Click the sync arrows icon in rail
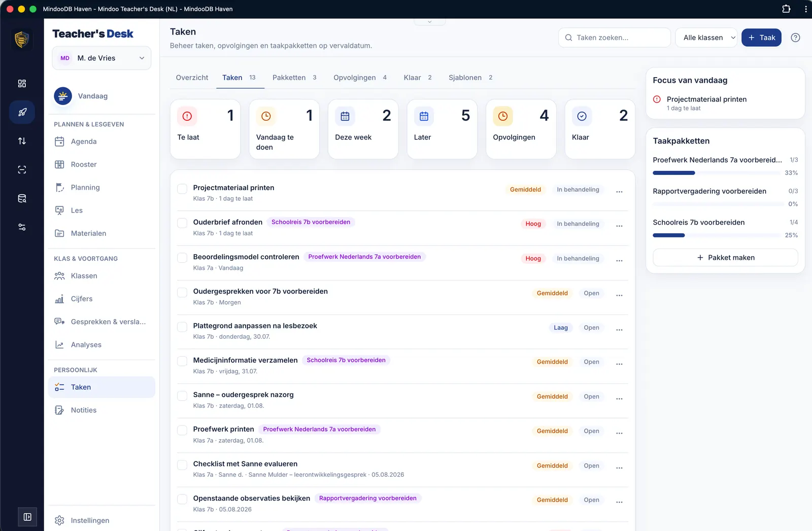812x531 pixels. pyautogui.click(x=22, y=141)
